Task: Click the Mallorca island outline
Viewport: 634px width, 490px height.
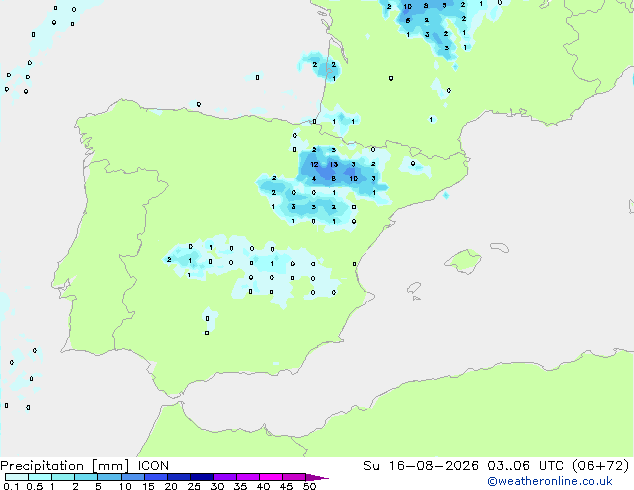Action: coord(463,261)
